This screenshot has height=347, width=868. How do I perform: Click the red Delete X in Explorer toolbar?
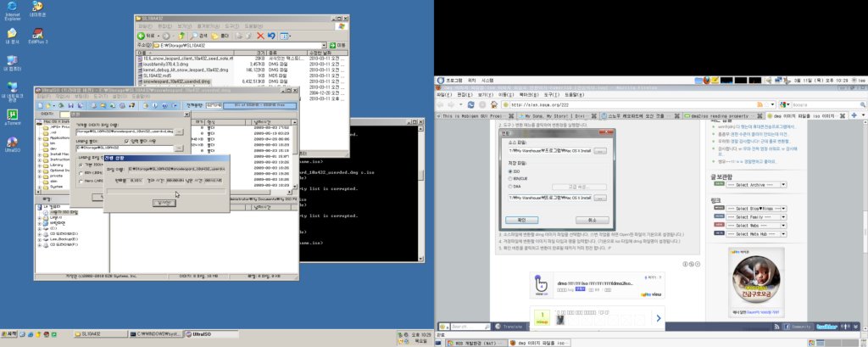pyautogui.click(x=260, y=36)
